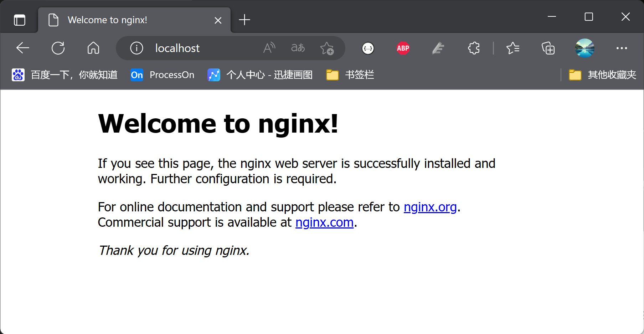Click the profile avatar picture
This screenshot has width=644, height=334.
[584, 48]
